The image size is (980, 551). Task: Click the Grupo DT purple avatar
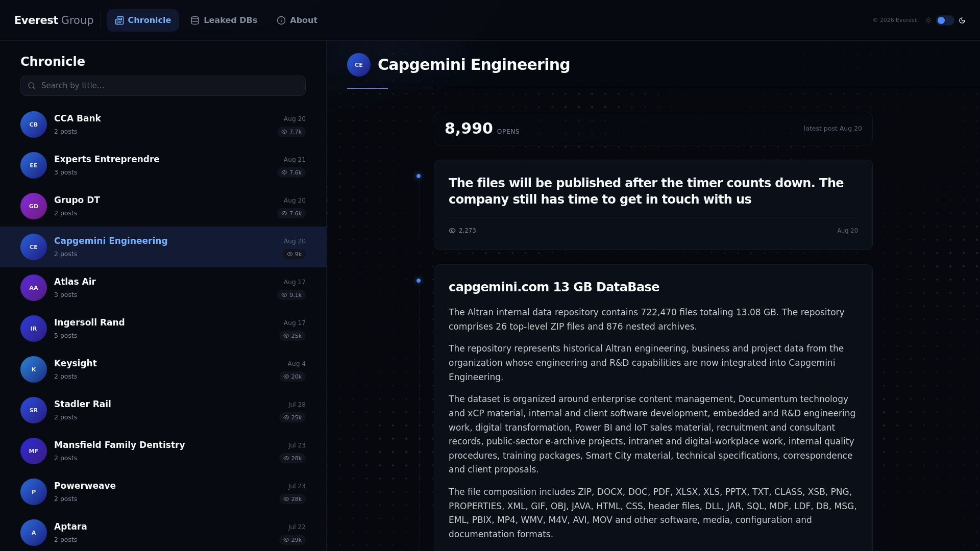[34, 206]
